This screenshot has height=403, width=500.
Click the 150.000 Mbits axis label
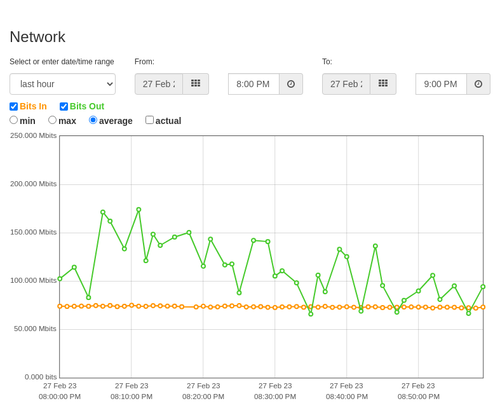pyautogui.click(x=33, y=232)
